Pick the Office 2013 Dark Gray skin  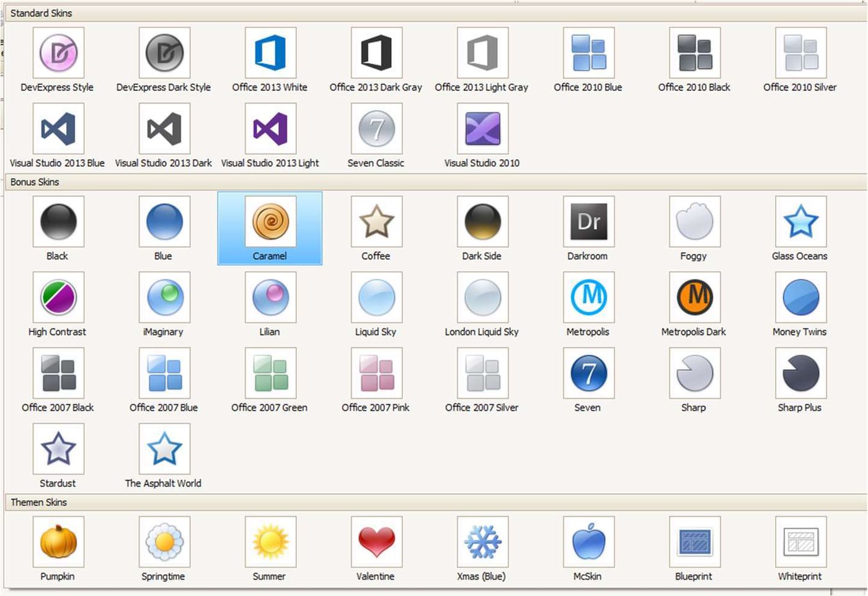pyautogui.click(x=376, y=53)
